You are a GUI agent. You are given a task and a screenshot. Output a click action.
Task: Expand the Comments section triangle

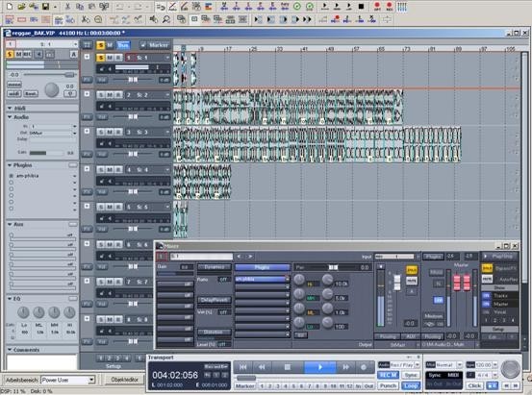pyautogui.click(x=10, y=350)
